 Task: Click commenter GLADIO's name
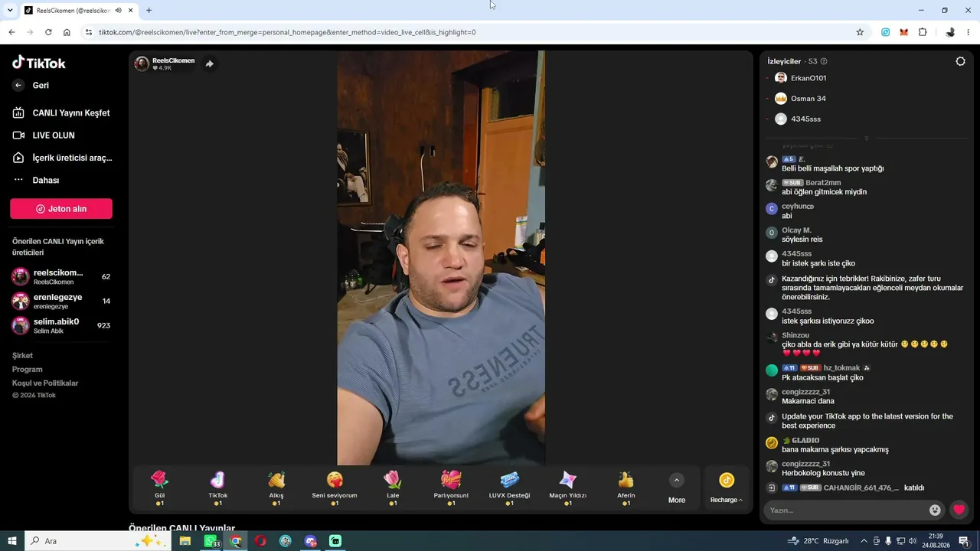click(805, 441)
